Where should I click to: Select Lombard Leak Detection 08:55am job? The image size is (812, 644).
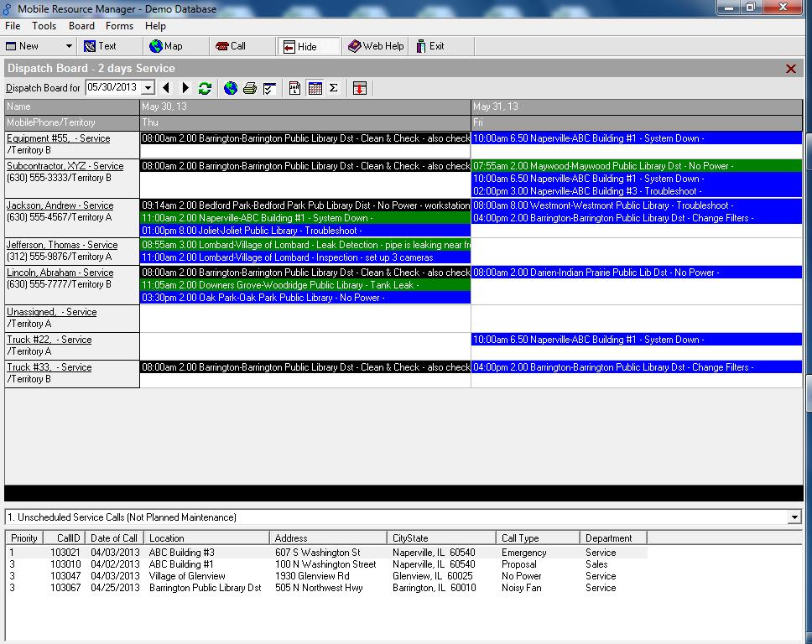305,244
